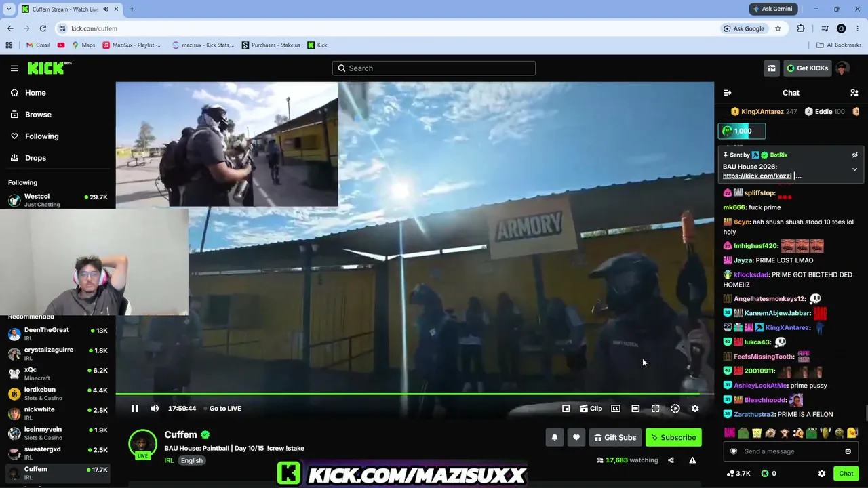Turn on notifications with bell icon
Screen dimensions: 868x488
(555, 438)
